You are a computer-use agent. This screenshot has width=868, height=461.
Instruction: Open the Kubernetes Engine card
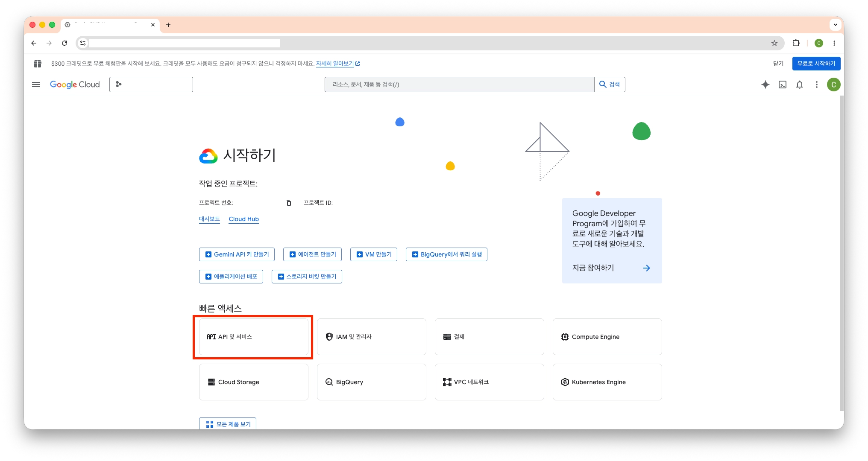[x=607, y=382]
